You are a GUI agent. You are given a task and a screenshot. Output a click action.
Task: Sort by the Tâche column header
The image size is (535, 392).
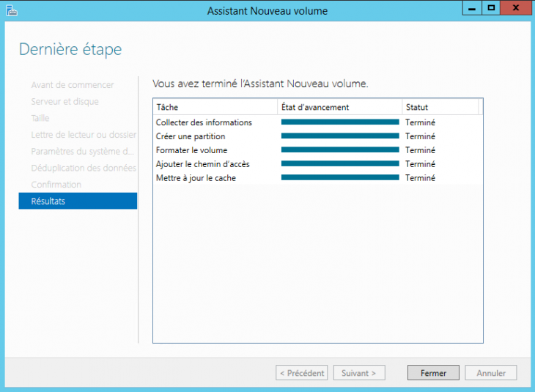(x=215, y=107)
